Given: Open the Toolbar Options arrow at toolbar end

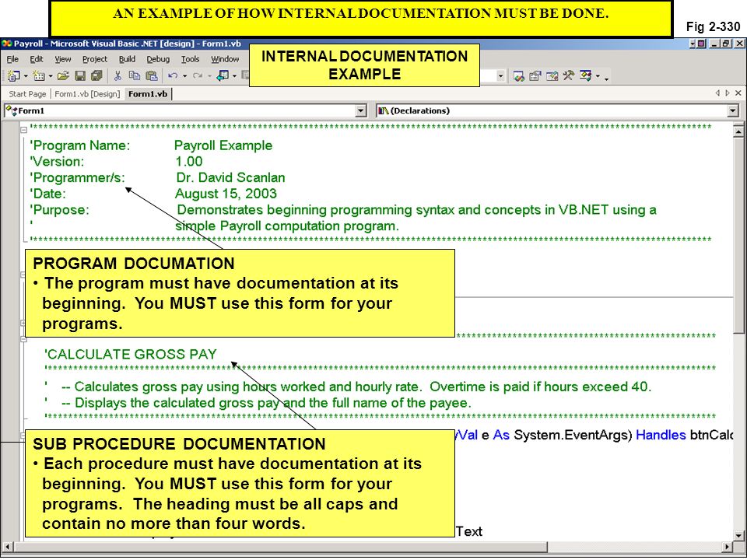Looking at the screenshot, I should point(606,79).
